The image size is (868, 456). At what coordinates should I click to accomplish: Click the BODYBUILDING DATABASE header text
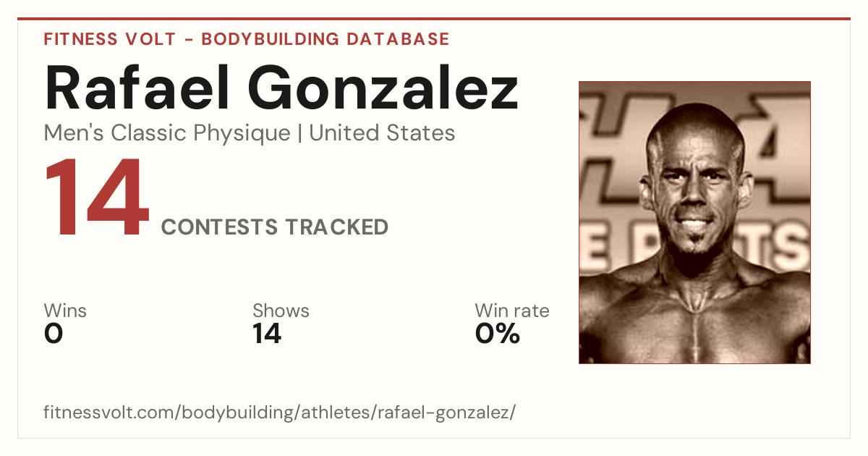[x=325, y=39]
